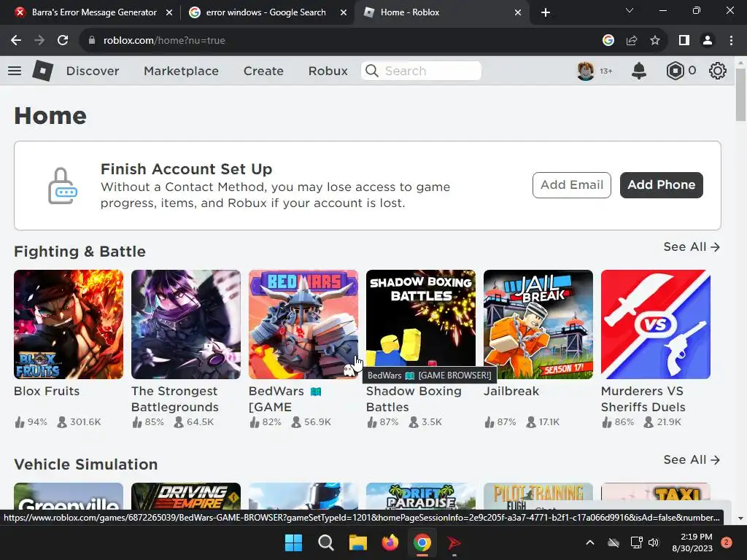
Task: Launch Firefox from the taskbar
Action: tap(390, 542)
